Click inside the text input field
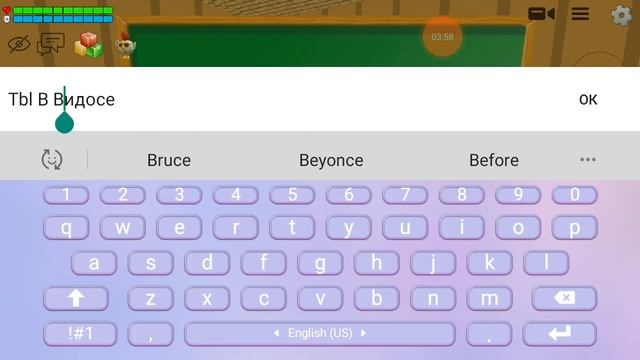Viewport: 640px width, 360px height. (286, 99)
